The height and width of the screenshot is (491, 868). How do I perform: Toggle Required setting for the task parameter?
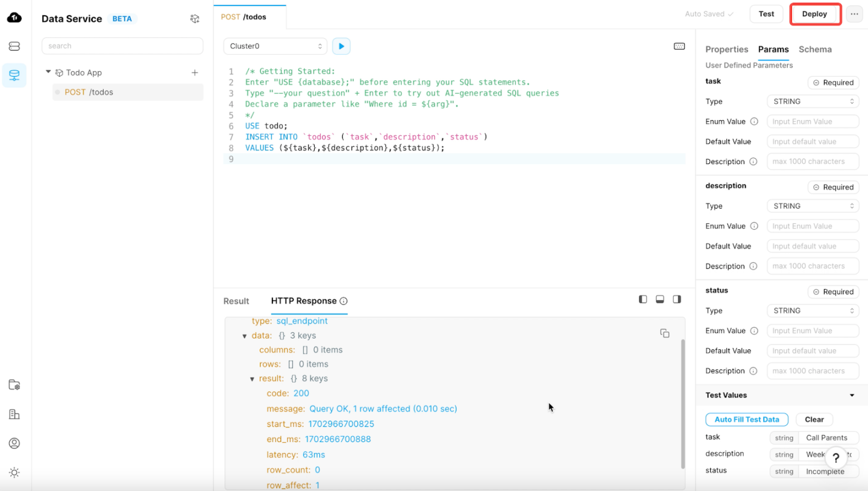tap(833, 82)
